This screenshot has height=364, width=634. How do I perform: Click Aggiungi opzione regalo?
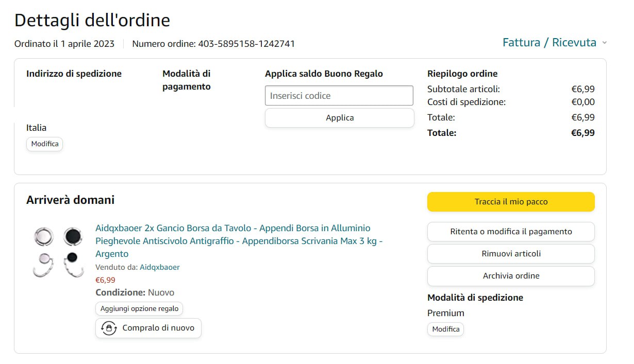tap(139, 309)
